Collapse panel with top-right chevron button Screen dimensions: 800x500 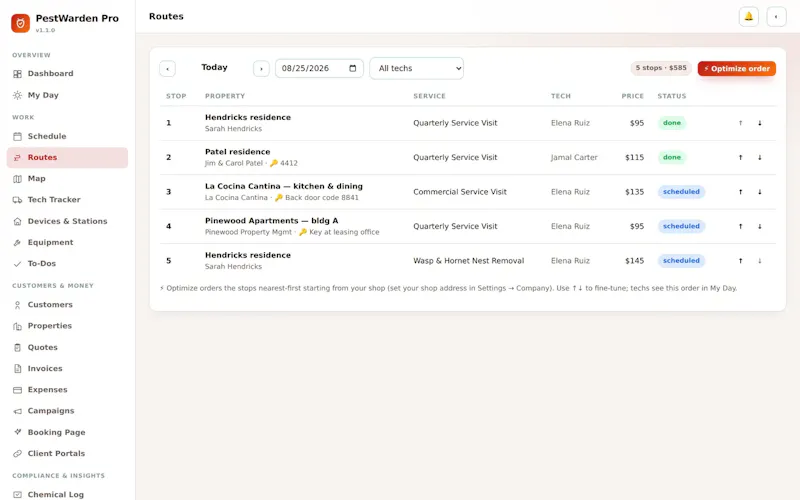pos(776,17)
